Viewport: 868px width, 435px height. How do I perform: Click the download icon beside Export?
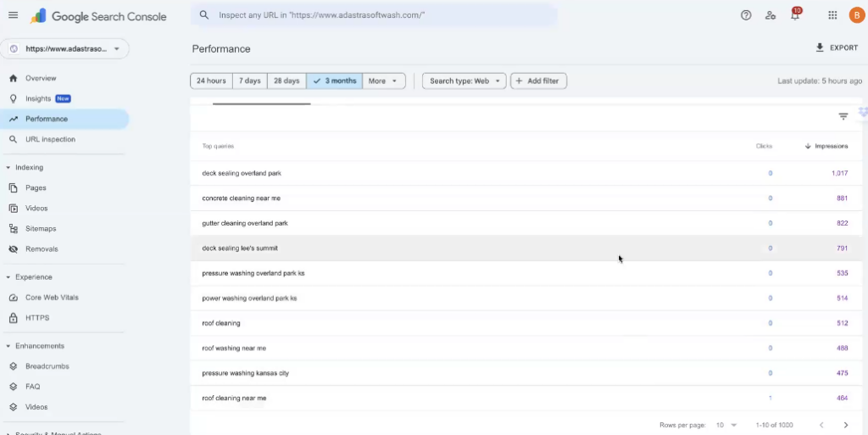point(820,47)
